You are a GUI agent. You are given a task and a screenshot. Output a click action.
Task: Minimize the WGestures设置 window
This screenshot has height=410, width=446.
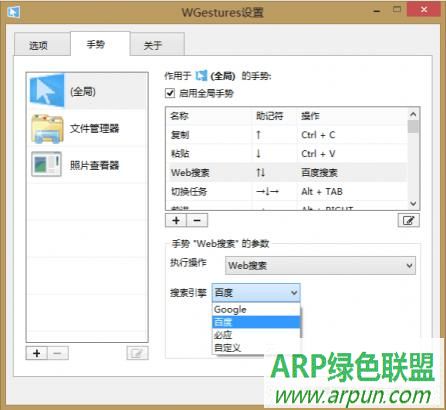[377, 11]
